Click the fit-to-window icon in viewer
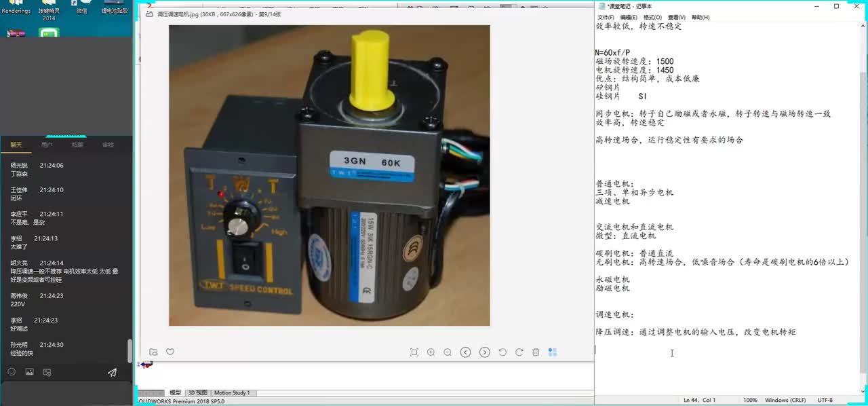The height and width of the screenshot is (406, 868). tap(414, 352)
